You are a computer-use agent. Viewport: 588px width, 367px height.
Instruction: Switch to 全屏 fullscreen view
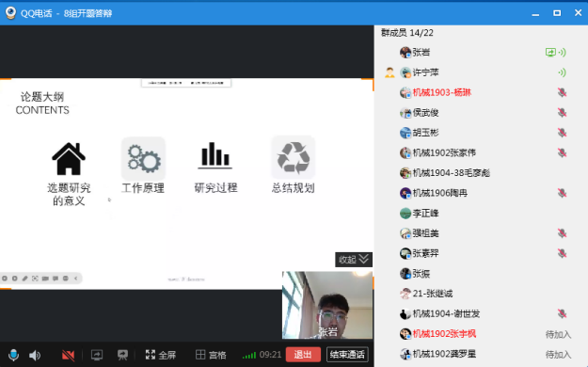pyautogui.click(x=161, y=355)
